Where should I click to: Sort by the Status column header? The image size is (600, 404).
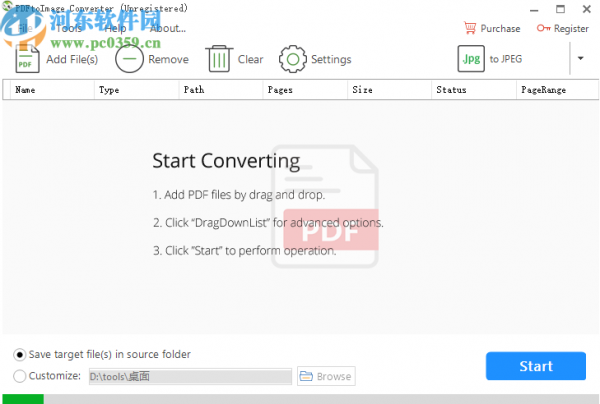(x=474, y=90)
